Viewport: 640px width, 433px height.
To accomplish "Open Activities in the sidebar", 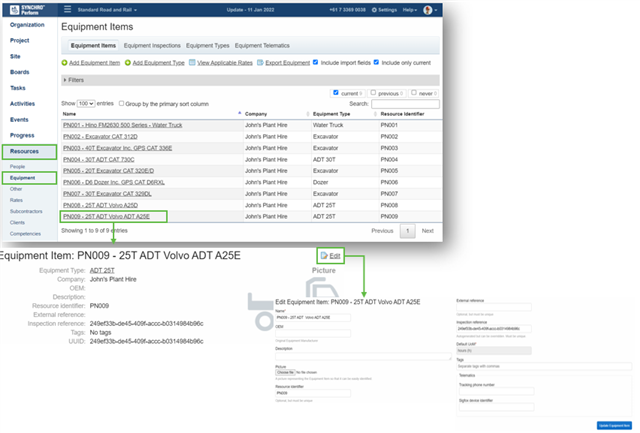I will point(22,104).
